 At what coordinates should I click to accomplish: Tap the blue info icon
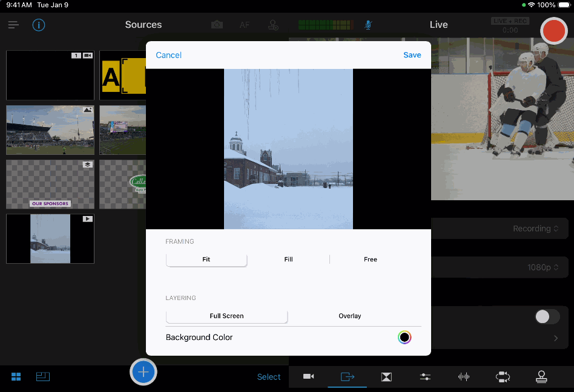pyautogui.click(x=39, y=25)
